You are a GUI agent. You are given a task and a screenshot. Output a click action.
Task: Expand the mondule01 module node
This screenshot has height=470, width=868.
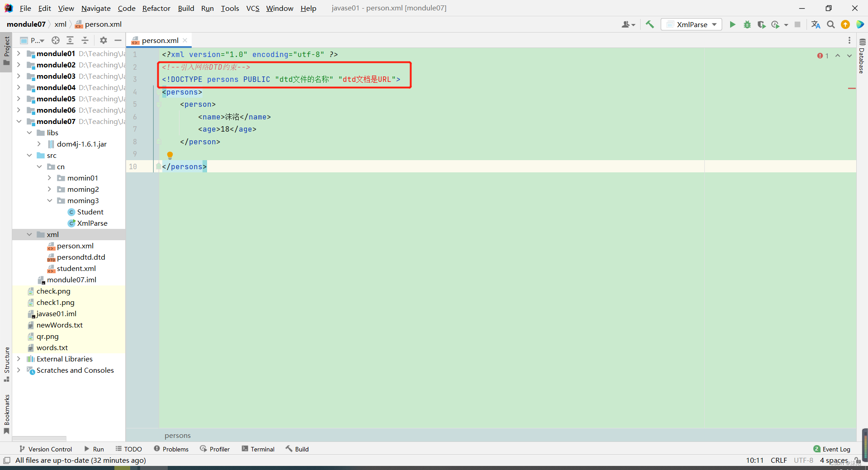point(19,53)
